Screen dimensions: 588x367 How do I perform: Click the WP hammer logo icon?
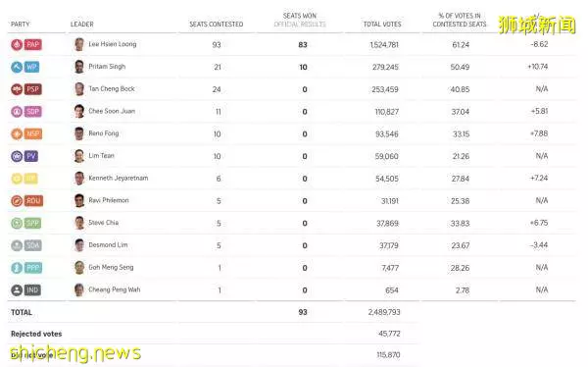point(17,68)
